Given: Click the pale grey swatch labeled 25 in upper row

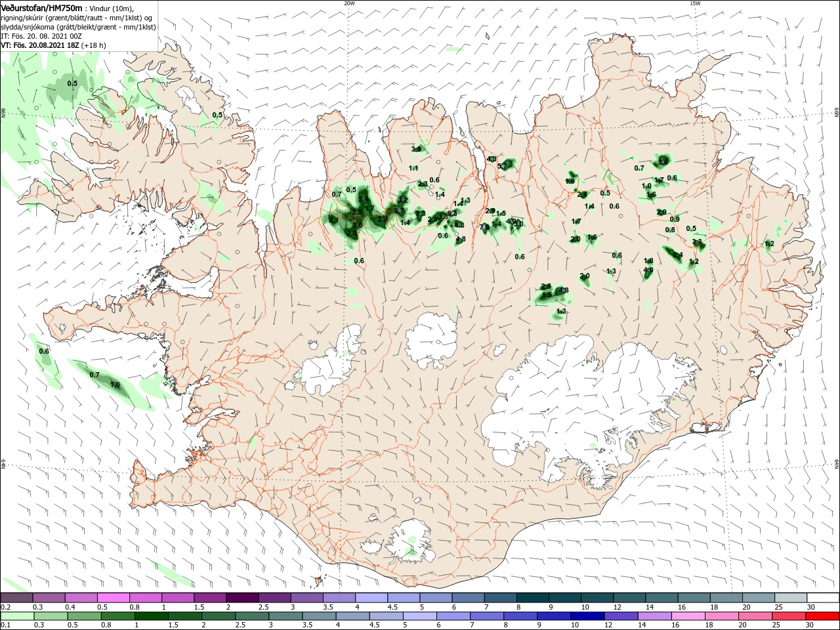Looking at the screenshot, I should (x=791, y=598).
